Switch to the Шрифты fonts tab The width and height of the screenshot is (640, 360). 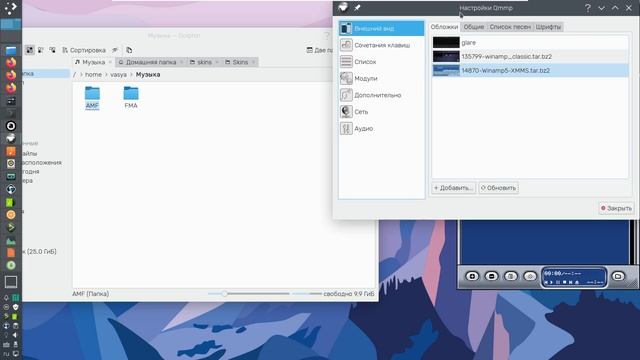[548, 27]
